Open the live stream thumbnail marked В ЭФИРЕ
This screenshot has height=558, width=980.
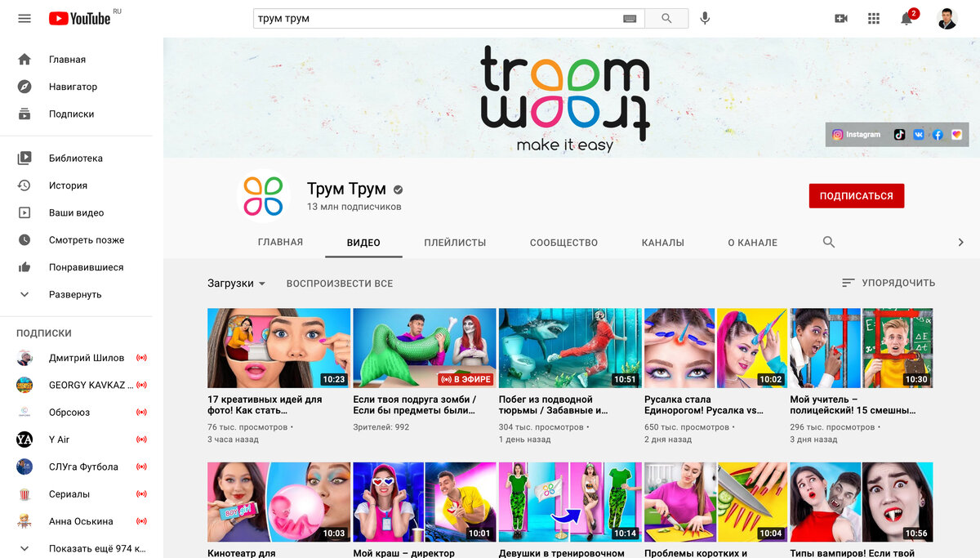[425, 347]
